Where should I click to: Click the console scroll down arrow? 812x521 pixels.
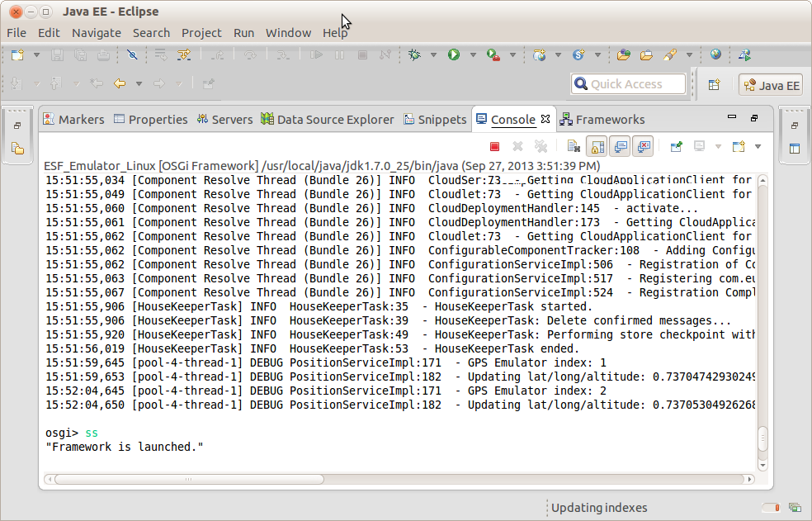click(x=762, y=465)
